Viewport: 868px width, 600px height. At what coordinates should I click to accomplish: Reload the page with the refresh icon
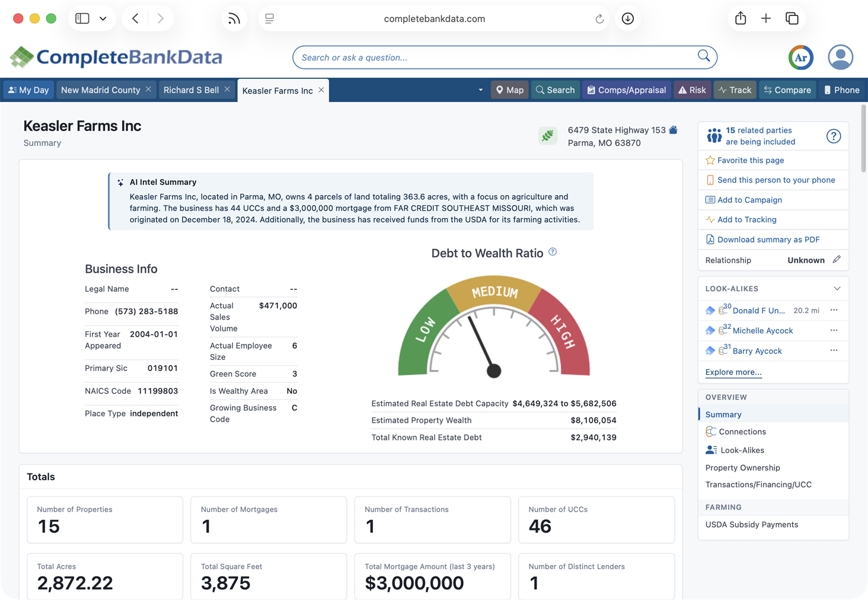[599, 19]
